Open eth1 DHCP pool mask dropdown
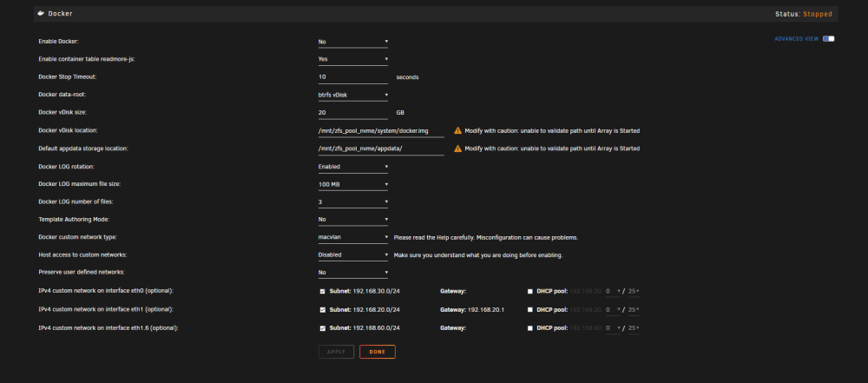 click(634, 310)
